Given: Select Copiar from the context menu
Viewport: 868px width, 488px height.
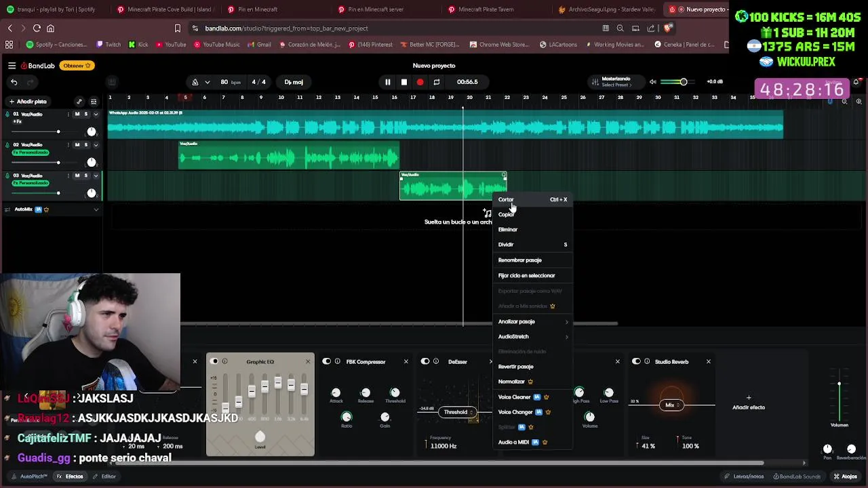Looking at the screenshot, I should (532, 214).
